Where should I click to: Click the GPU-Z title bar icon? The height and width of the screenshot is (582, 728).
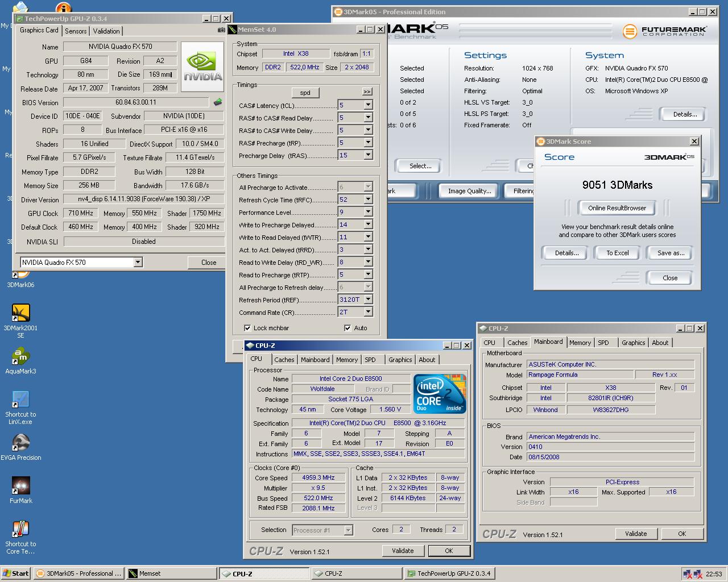19,19
